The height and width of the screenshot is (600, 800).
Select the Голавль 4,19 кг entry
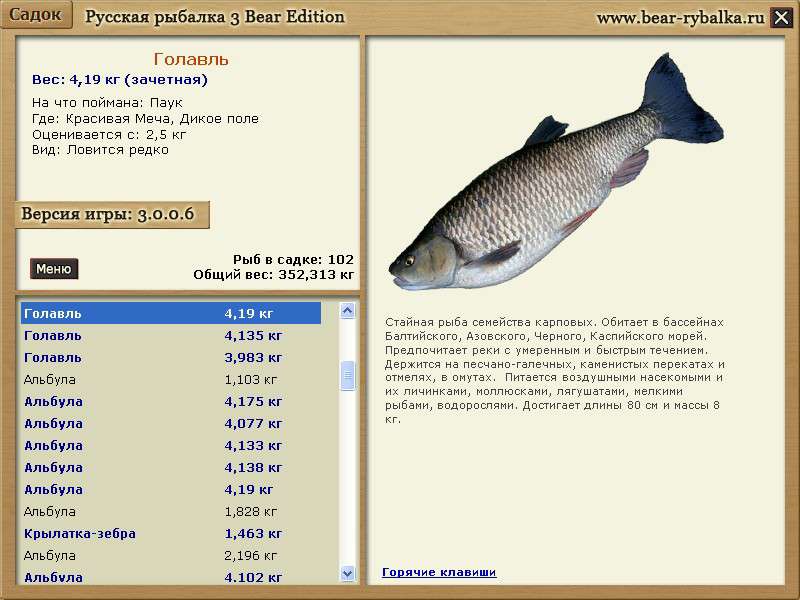click(170, 313)
